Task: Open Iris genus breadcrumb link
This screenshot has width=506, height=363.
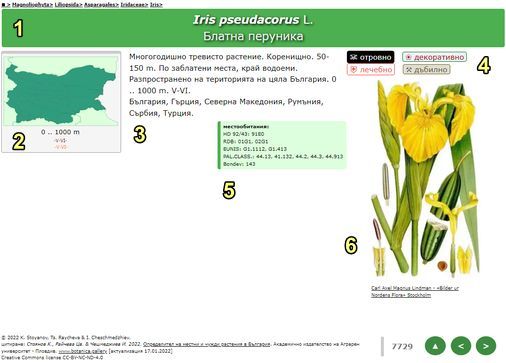Action: [x=156, y=5]
